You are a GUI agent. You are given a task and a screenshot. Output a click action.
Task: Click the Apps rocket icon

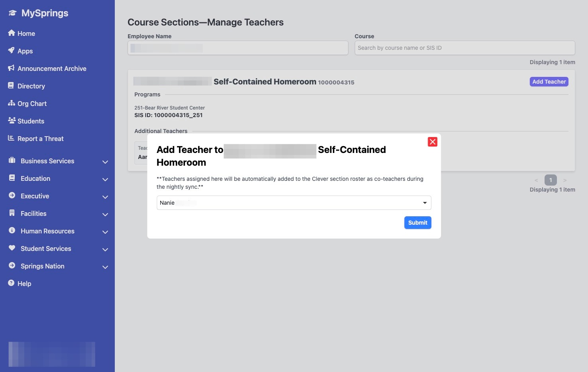coord(12,51)
